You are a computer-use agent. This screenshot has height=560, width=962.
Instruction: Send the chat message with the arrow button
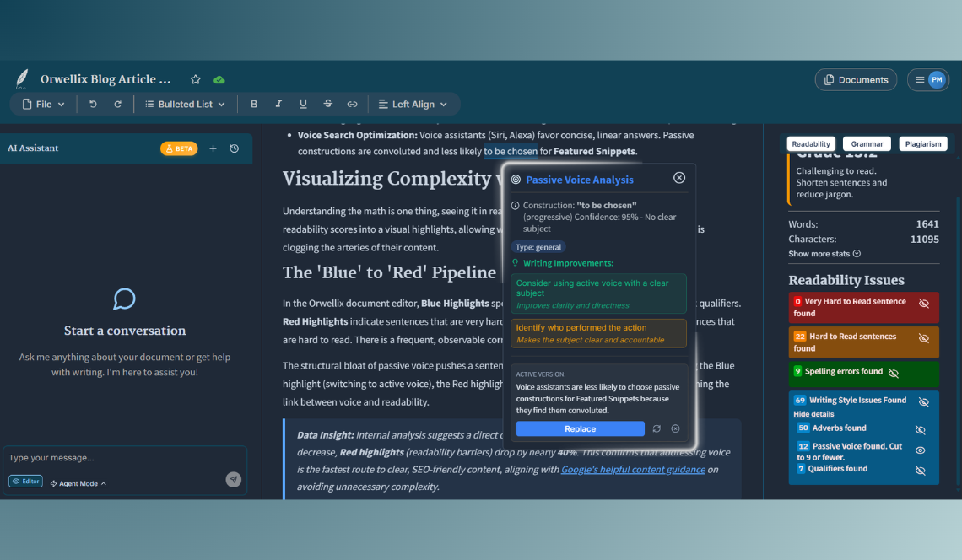[234, 480]
